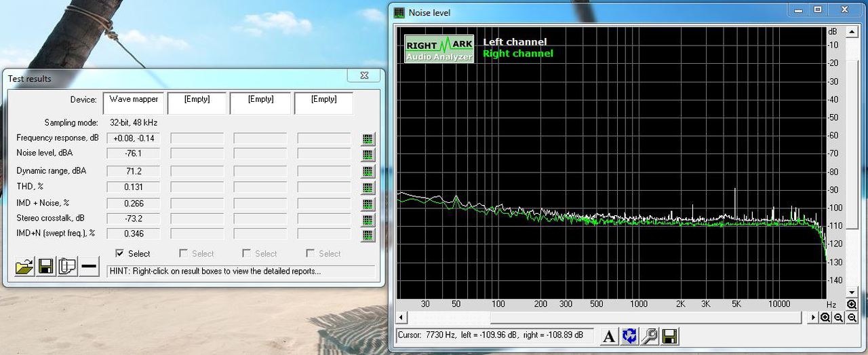Viewport: 868px width, 355px height.
Task: Click the HINT text bar in Test results
Action: pos(241,272)
